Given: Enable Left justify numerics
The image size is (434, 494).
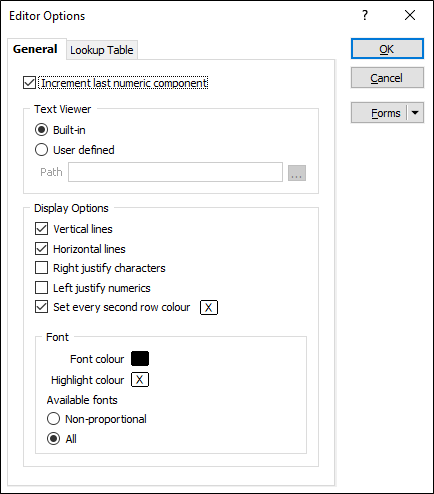Looking at the screenshot, I should 41,288.
